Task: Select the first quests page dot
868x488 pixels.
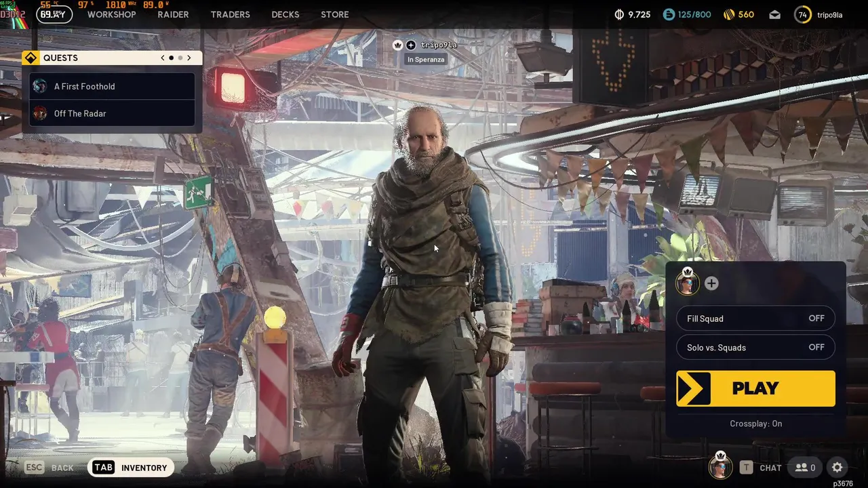Action: tap(172, 58)
